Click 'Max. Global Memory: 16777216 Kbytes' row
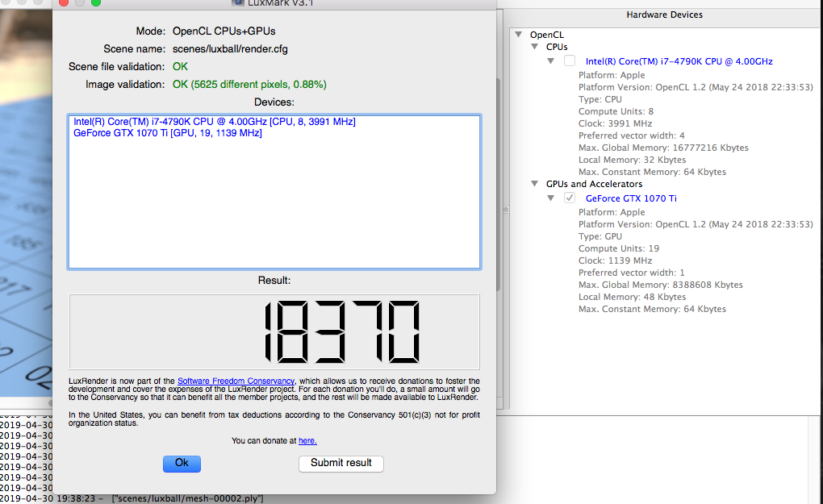 pyautogui.click(x=663, y=148)
